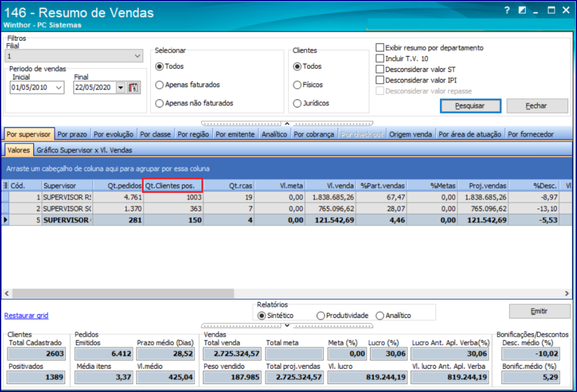
Task: Sort by the Vl.meta column header
Action: tap(280, 186)
